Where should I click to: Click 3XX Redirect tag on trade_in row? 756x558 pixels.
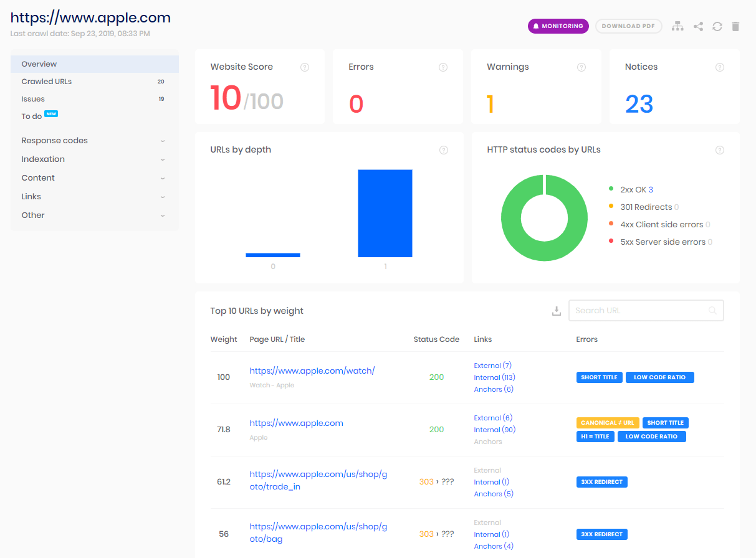[x=602, y=482]
